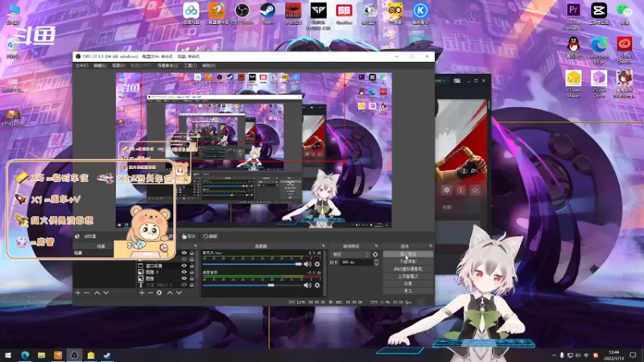
Task: Open the 视图(V) menu
Action: [118, 66]
